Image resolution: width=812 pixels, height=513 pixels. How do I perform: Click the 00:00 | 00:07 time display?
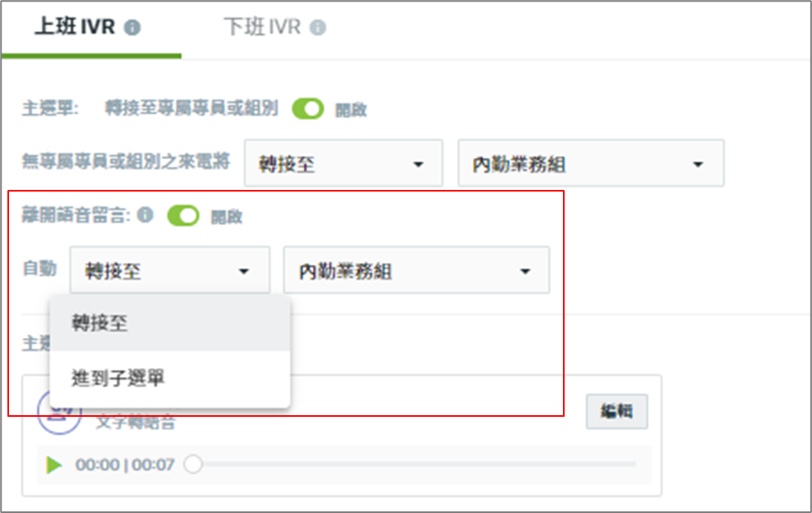[x=125, y=464]
